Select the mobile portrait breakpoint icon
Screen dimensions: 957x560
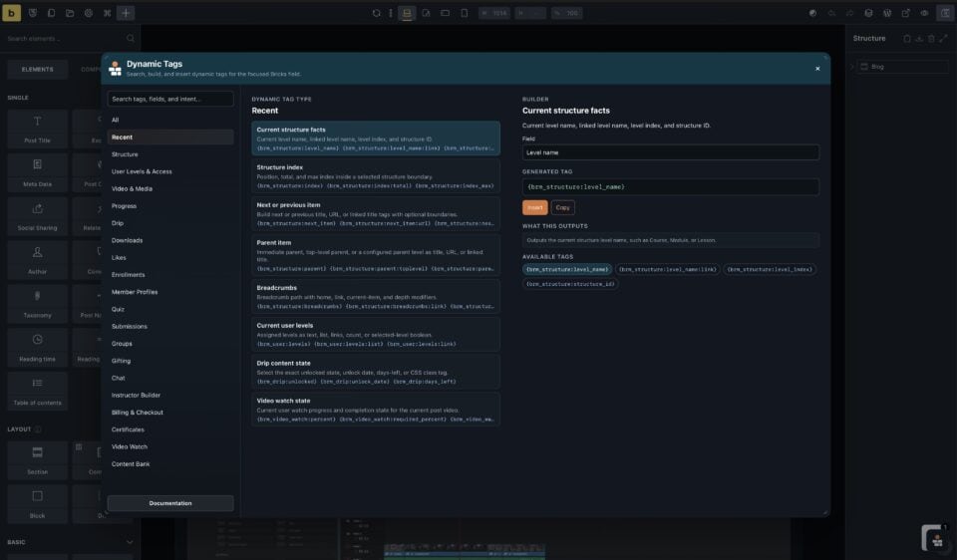(464, 13)
